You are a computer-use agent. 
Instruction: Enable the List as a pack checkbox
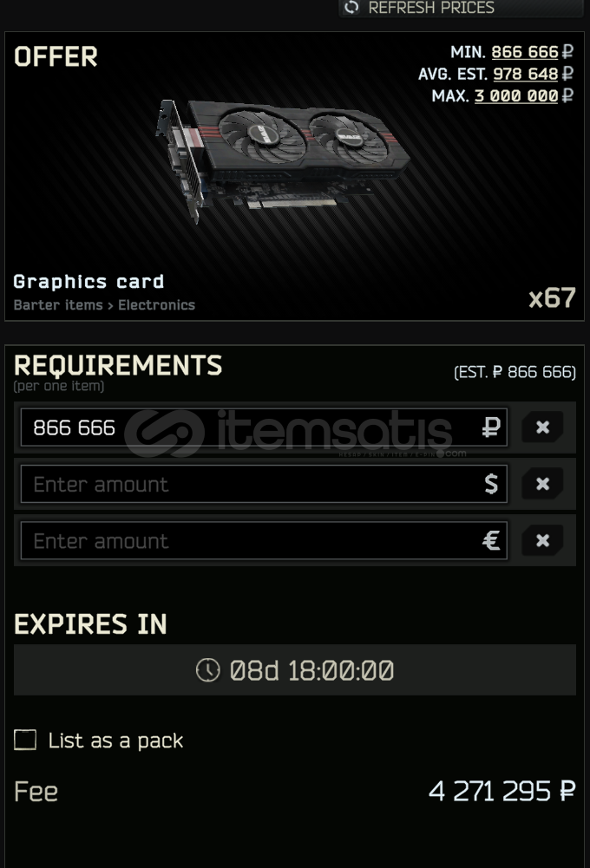coord(25,740)
